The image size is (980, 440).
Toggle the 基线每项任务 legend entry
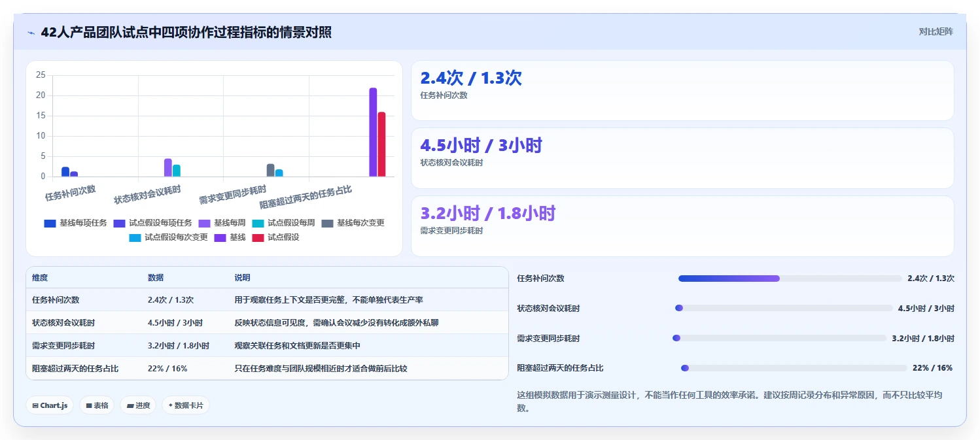75,223
